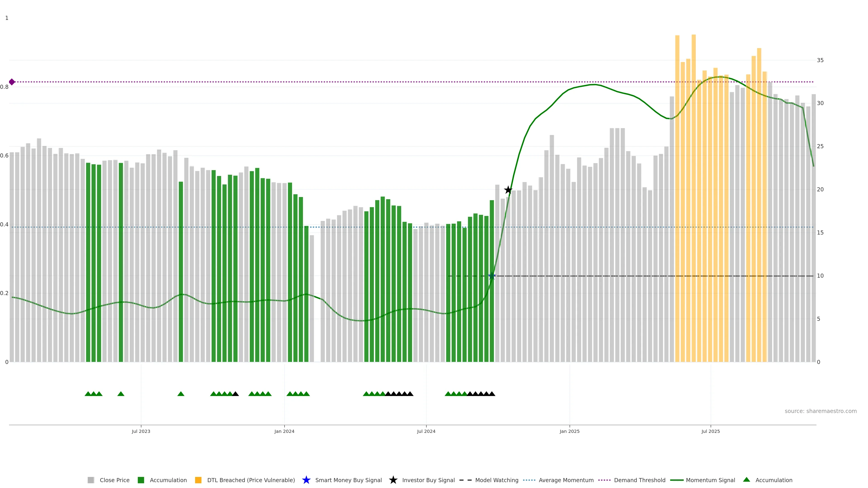Click the Momentum Signal green line legend icon

point(677,480)
